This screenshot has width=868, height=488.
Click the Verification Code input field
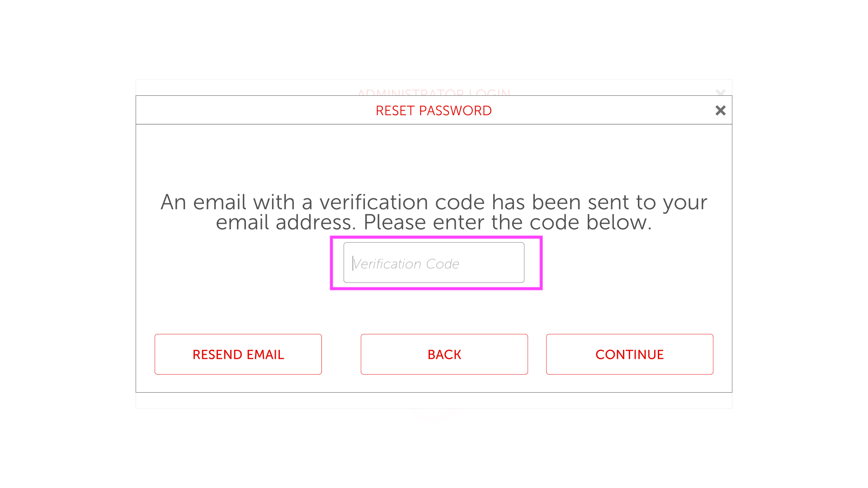point(434,263)
